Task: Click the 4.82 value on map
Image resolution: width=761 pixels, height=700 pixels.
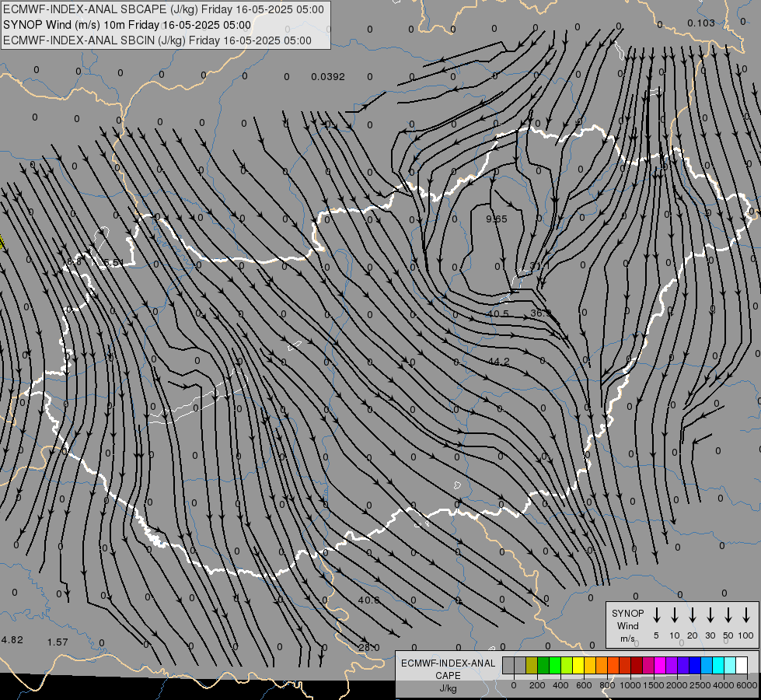Action: (12, 640)
